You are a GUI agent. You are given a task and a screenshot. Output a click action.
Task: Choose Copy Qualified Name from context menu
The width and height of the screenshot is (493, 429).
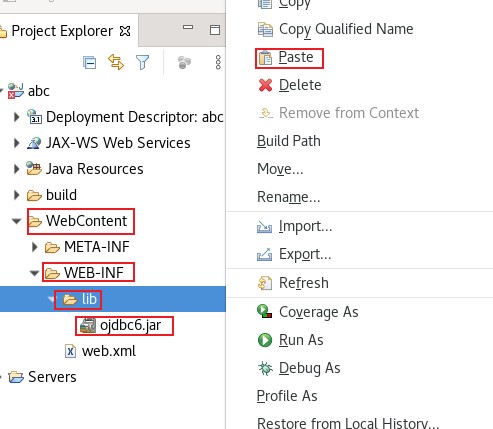point(346,29)
